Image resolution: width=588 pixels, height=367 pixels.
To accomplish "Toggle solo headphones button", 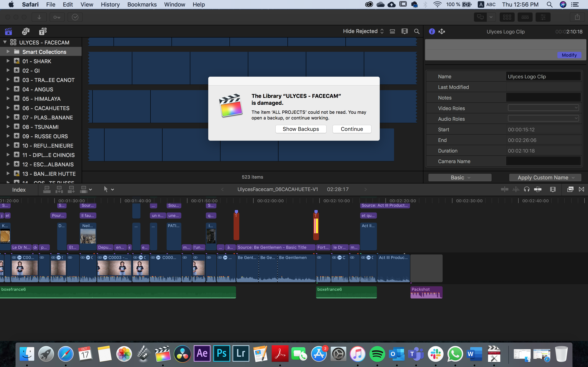I will (x=527, y=189).
